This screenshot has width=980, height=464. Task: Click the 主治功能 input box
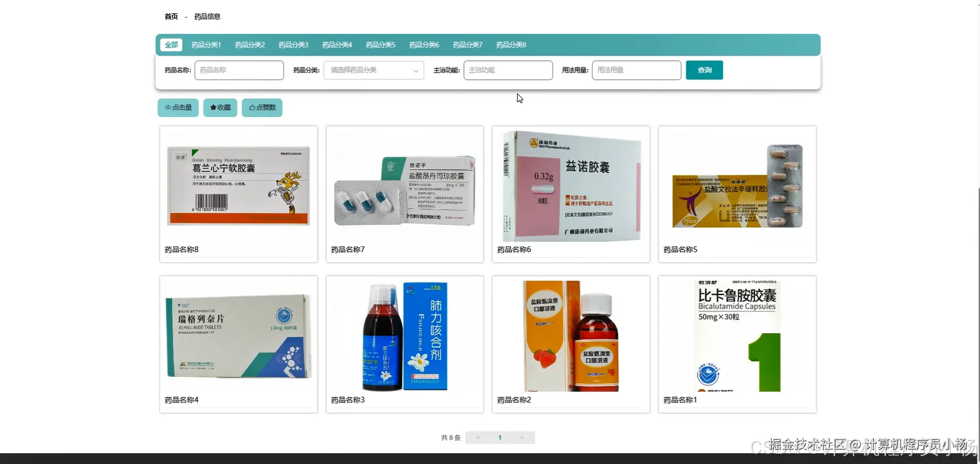(x=508, y=70)
